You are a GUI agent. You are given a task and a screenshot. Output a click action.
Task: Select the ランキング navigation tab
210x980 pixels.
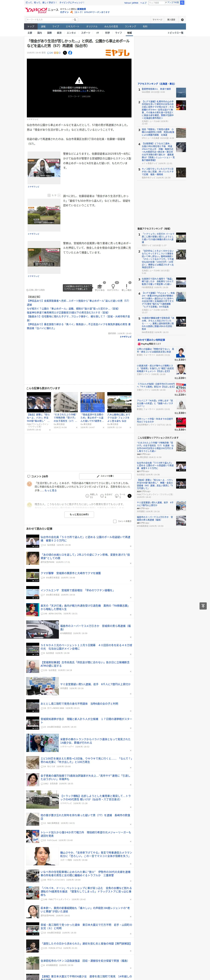point(130,27)
